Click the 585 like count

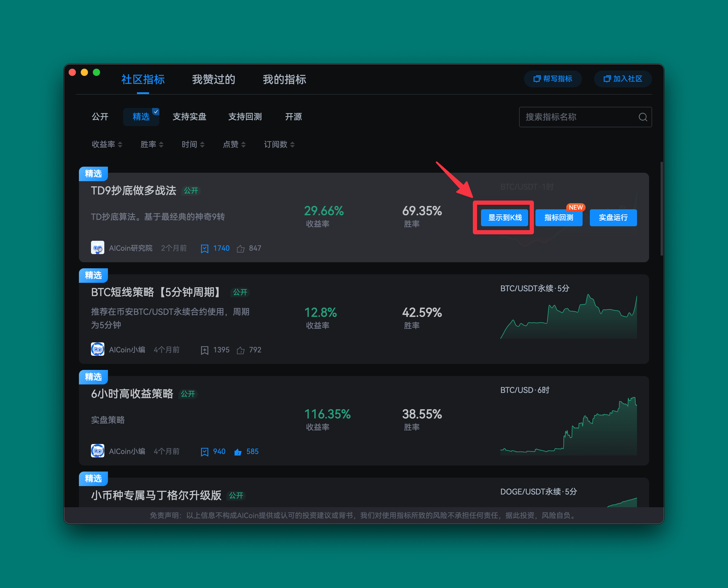pyautogui.click(x=253, y=452)
